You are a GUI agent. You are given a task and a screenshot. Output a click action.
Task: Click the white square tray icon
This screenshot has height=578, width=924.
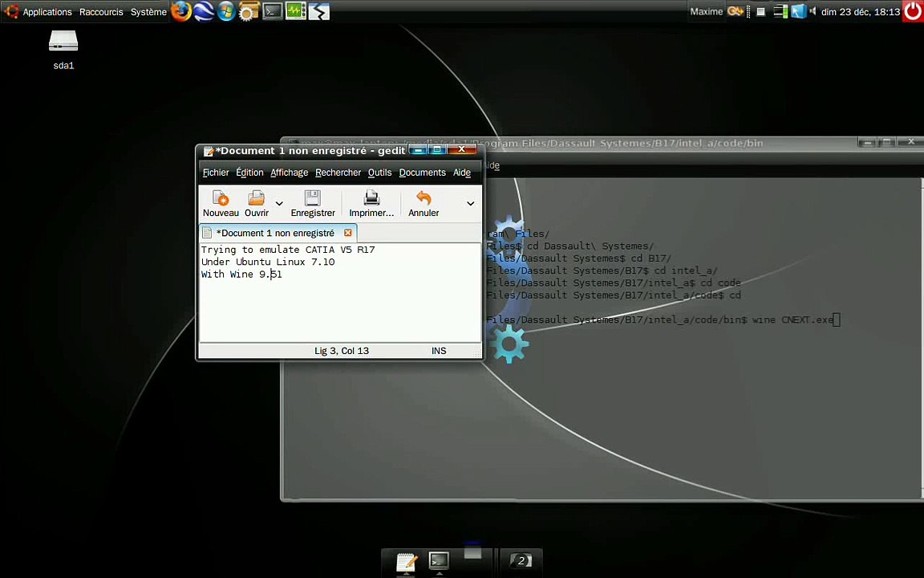pyautogui.click(x=760, y=11)
